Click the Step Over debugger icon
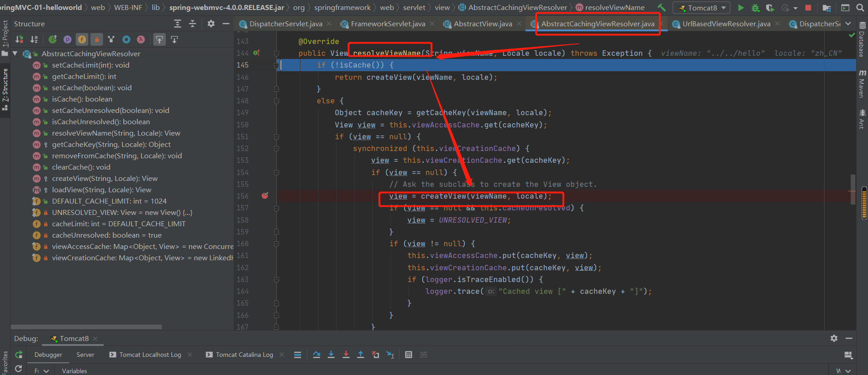Viewport: 868px width, 375px height. point(317,355)
